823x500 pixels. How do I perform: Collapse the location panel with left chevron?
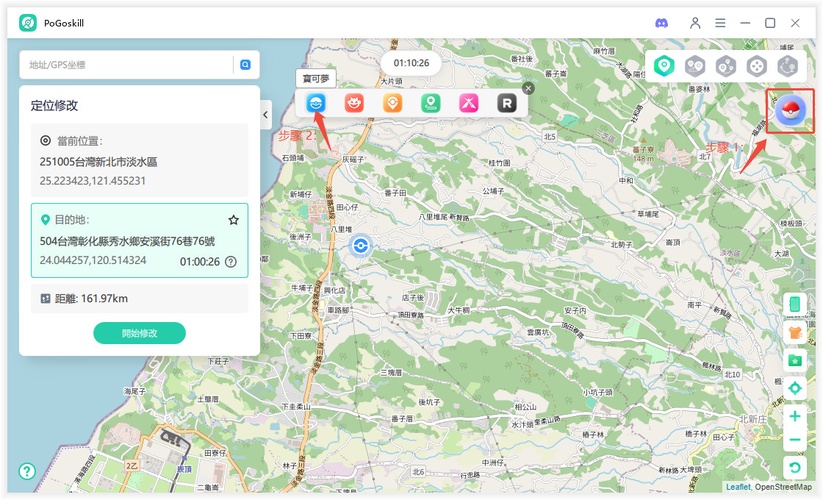pyautogui.click(x=266, y=115)
